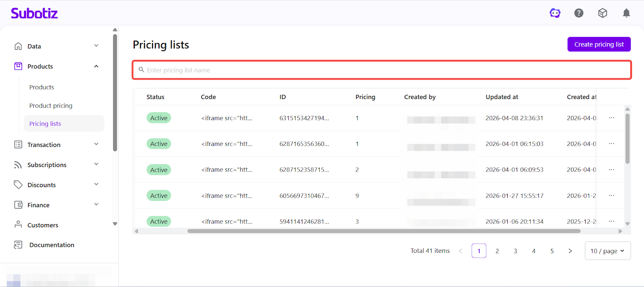The width and height of the screenshot is (644, 287).
Task: Expand the Data menu section
Action: 96,46
